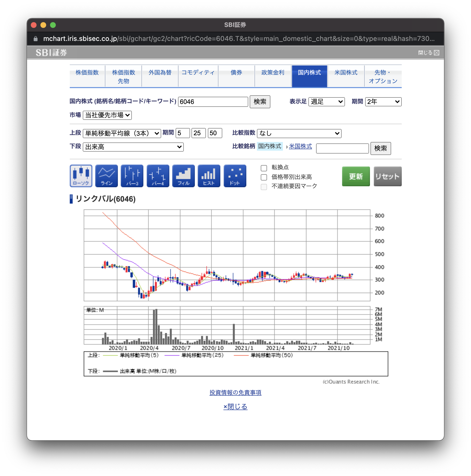Switch to the 先物・オプション tab
This screenshot has height=476, width=471.
point(383,77)
